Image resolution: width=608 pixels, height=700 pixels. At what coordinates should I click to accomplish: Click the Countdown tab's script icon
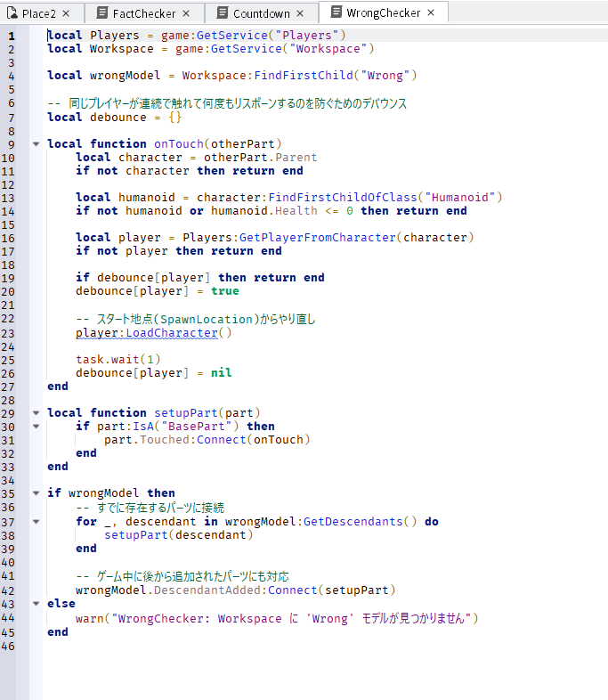(x=223, y=13)
